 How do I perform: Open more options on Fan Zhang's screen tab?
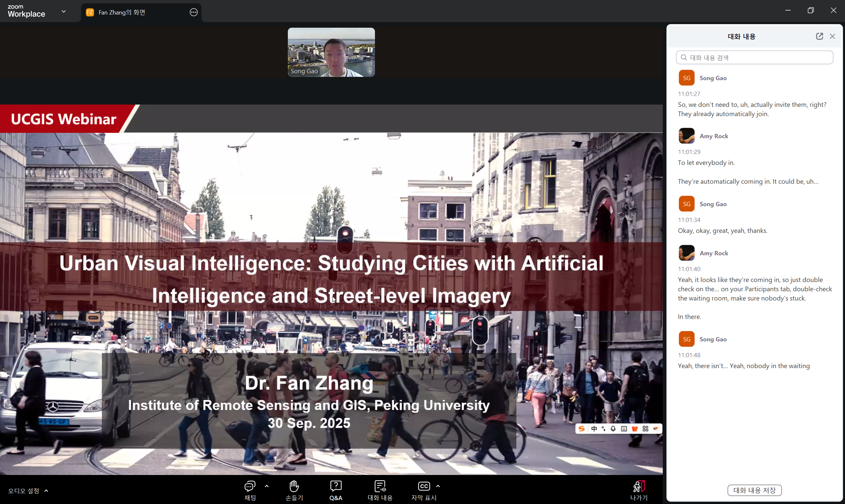[x=193, y=13]
